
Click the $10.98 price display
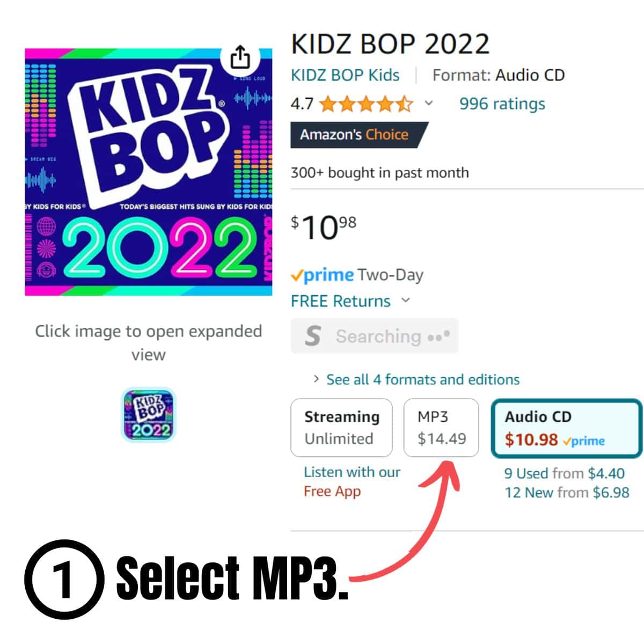click(x=324, y=228)
